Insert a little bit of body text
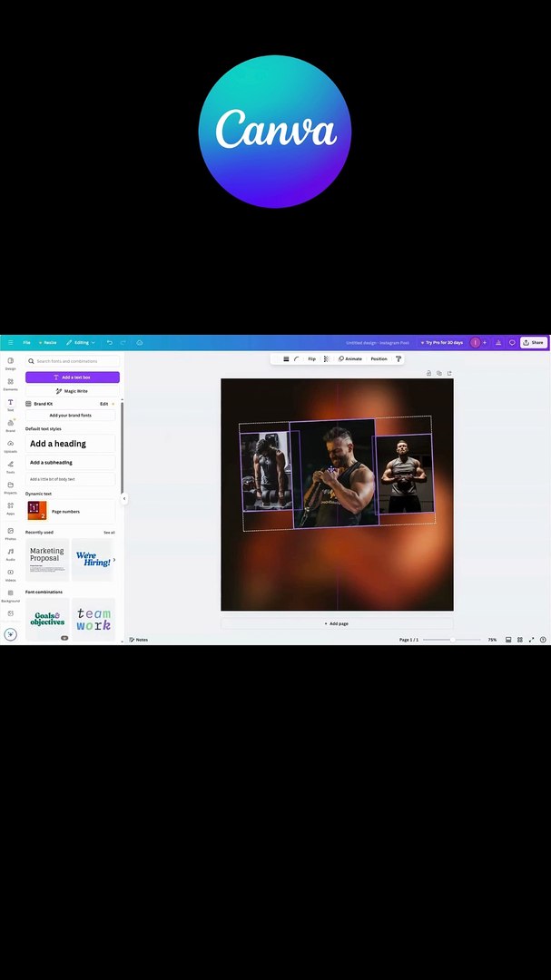The image size is (551, 980). click(x=70, y=479)
